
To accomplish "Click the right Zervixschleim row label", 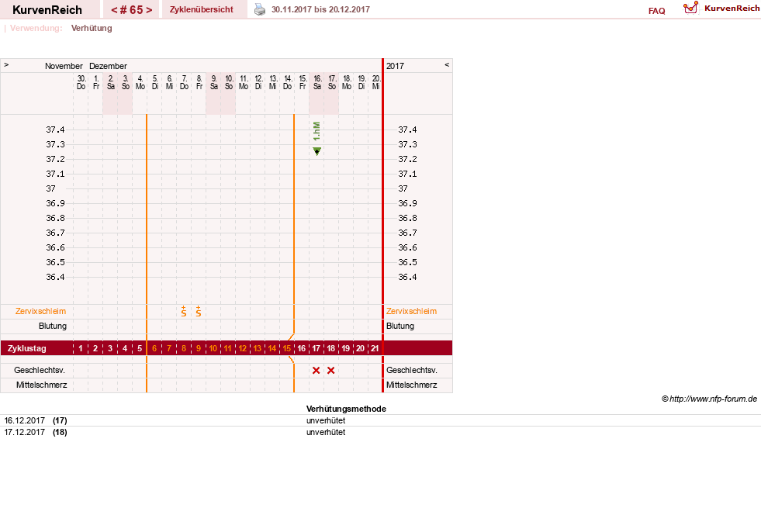I will point(412,311).
